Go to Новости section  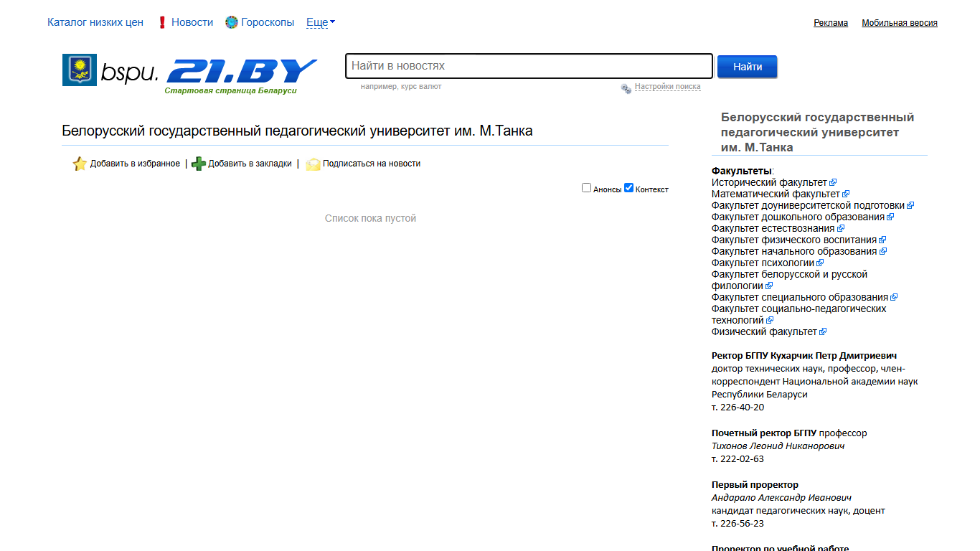192,22
